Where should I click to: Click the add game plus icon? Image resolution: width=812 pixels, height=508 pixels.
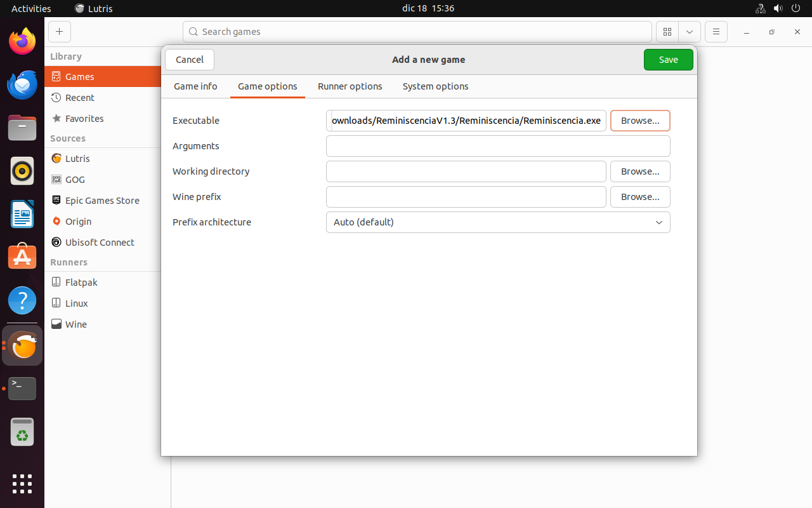pyautogui.click(x=59, y=32)
